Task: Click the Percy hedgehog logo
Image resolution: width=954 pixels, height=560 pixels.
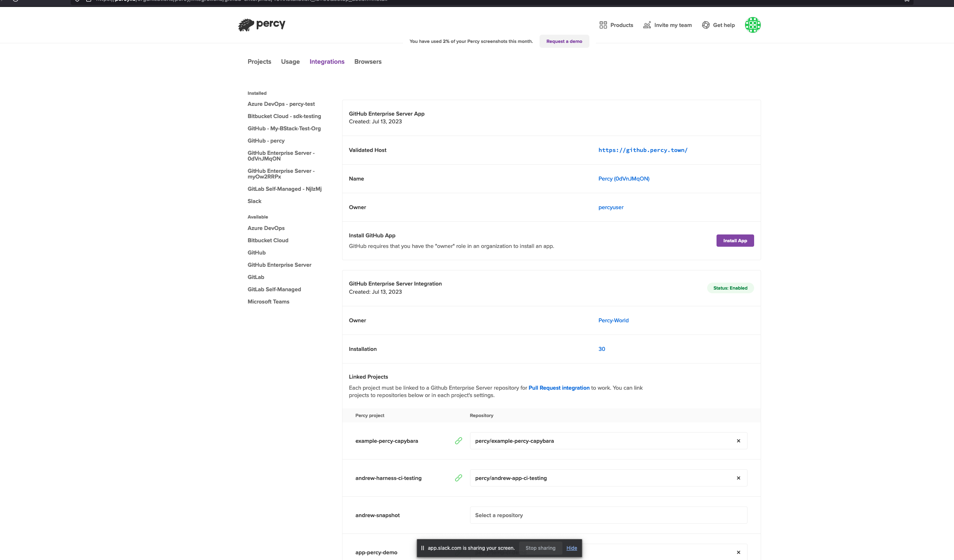Action: click(246, 25)
